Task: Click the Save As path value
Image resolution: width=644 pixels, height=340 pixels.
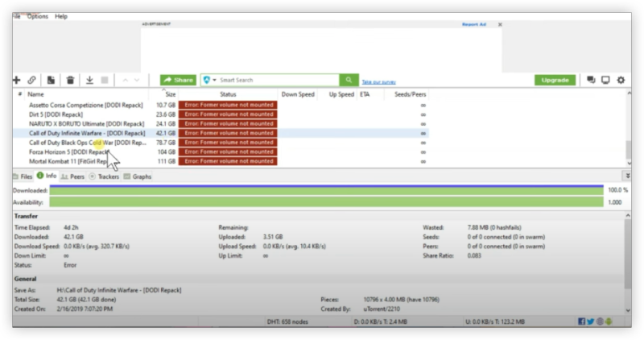Action: [x=118, y=290]
